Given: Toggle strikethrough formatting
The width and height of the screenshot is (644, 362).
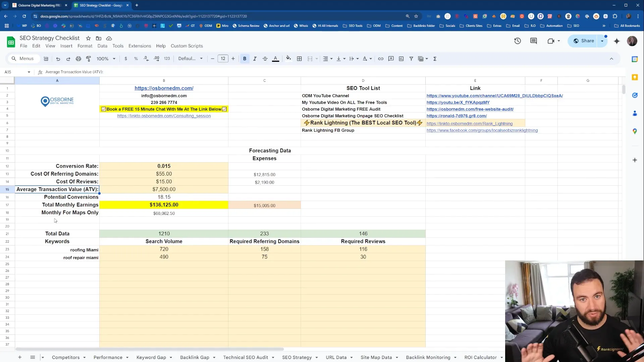Looking at the screenshot, I should [265, 59].
